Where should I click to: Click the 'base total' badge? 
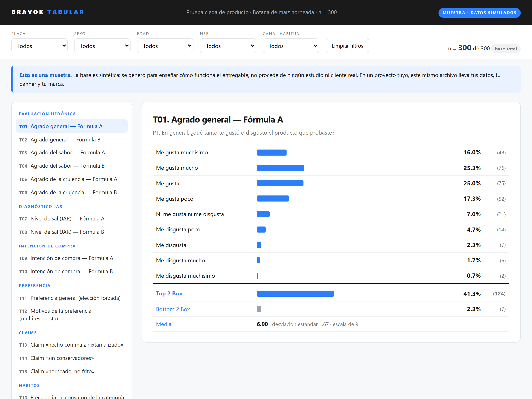point(506,49)
